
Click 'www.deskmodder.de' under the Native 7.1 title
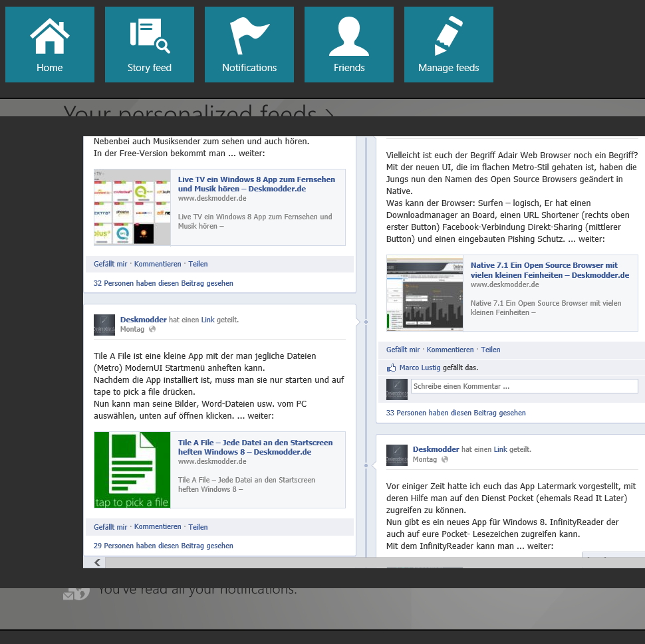click(505, 284)
